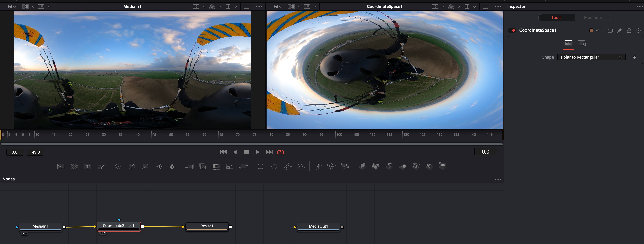This screenshot has width=644, height=244.
Task: Toggle loop playback mode
Action: (x=281, y=152)
